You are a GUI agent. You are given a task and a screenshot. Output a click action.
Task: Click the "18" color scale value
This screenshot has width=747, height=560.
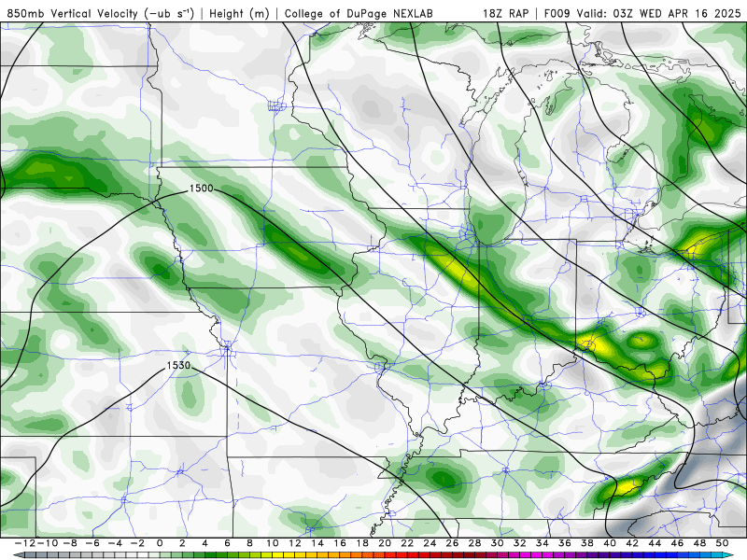tap(362, 543)
